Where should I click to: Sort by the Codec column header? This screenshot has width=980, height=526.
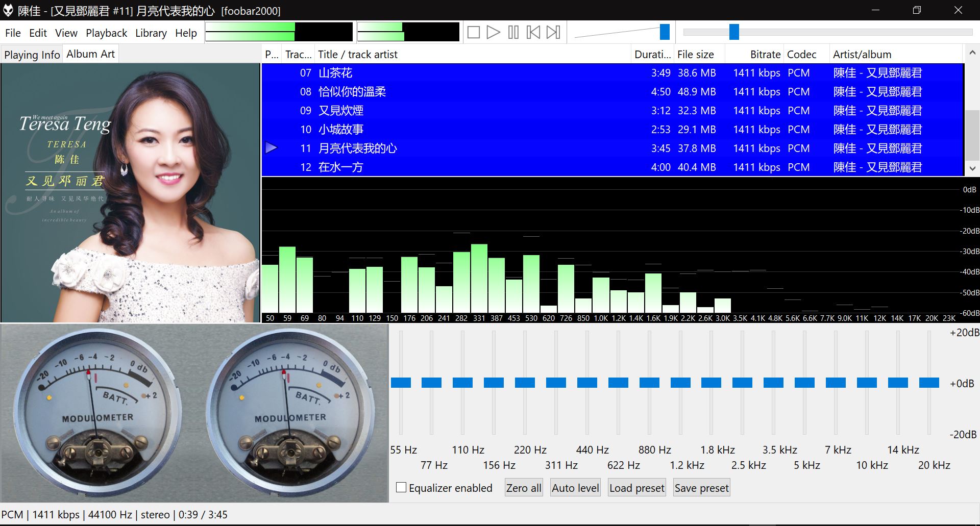pyautogui.click(x=806, y=55)
